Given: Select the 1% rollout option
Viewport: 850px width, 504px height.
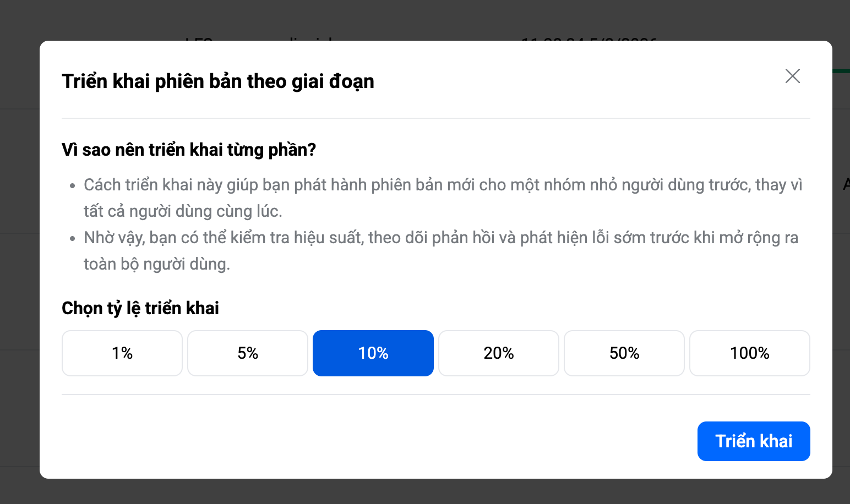Looking at the screenshot, I should pos(122,353).
